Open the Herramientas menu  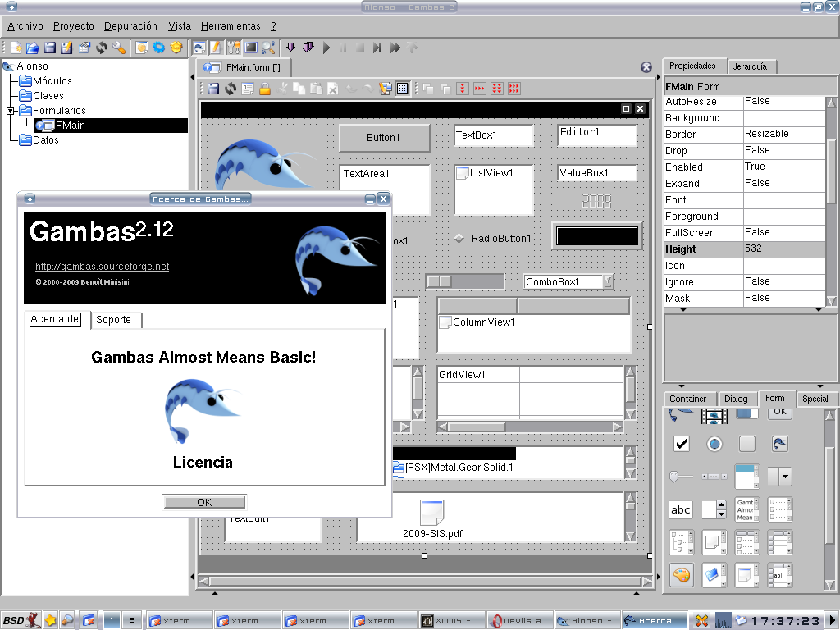[x=231, y=25]
